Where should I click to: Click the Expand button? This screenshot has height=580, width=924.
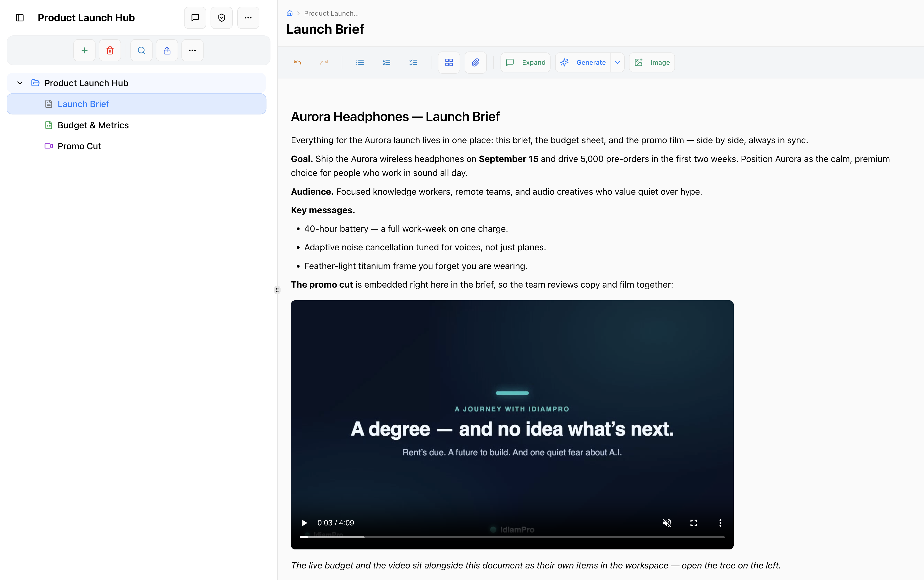(526, 63)
